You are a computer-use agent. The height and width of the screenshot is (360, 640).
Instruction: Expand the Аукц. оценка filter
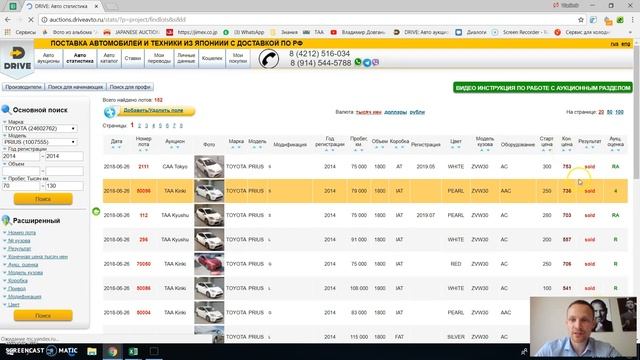(x=23, y=265)
